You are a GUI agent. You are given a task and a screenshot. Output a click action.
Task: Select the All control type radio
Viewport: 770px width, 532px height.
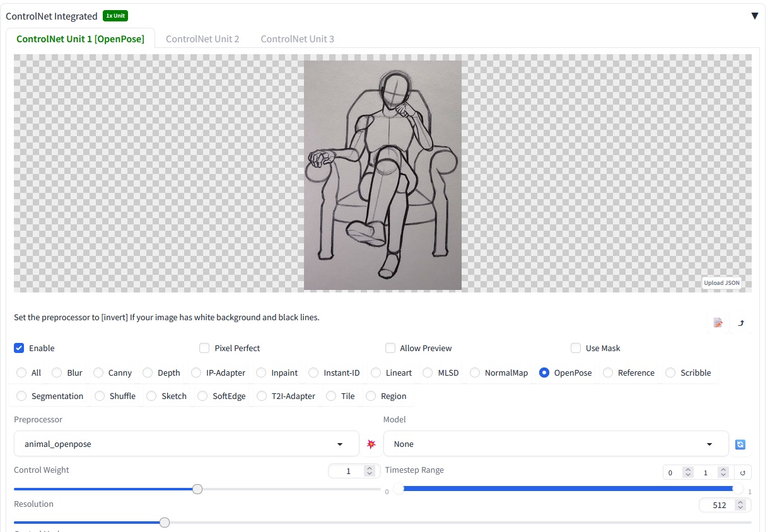21,373
